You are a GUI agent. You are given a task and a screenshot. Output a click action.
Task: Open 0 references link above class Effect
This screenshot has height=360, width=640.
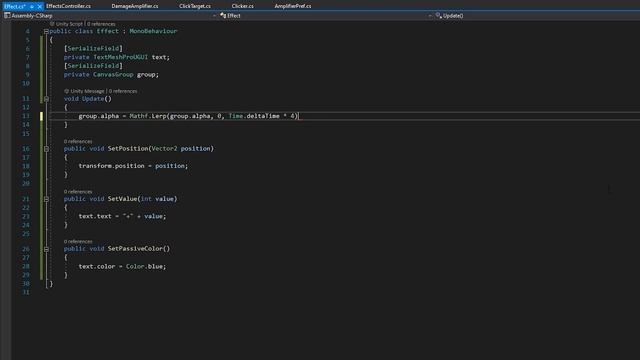[x=101, y=24]
